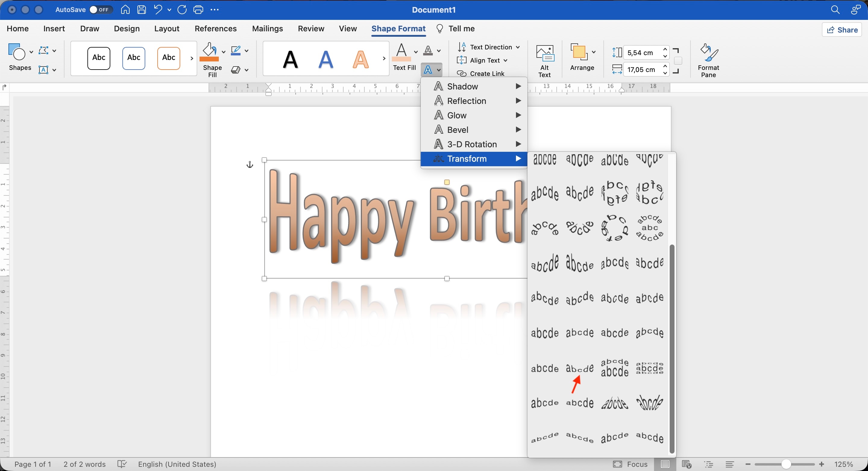Open the 3-D Rotation submenu
868x471 pixels.
474,145
